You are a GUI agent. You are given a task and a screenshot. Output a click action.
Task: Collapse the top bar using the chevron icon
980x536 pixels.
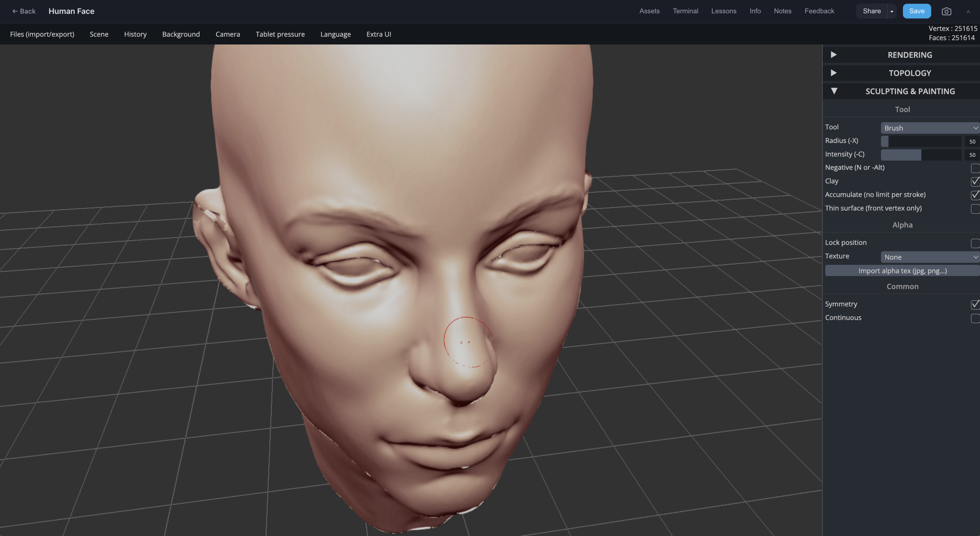point(968,12)
